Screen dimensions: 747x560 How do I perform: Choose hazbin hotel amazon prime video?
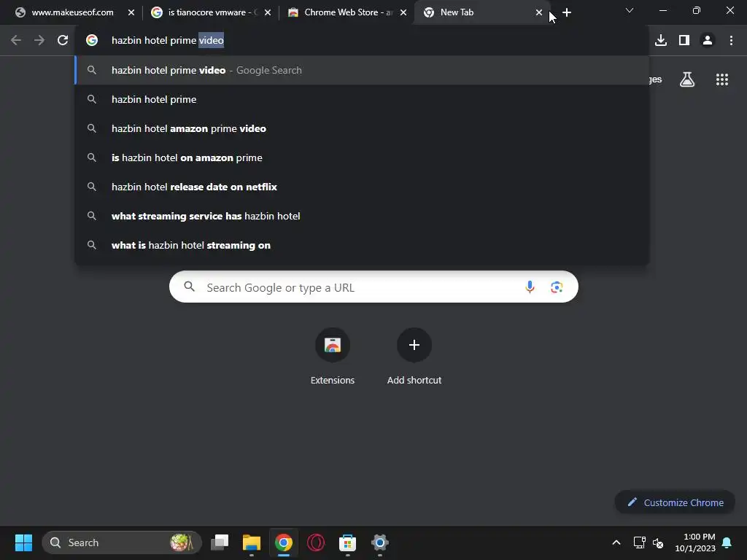click(x=362, y=128)
